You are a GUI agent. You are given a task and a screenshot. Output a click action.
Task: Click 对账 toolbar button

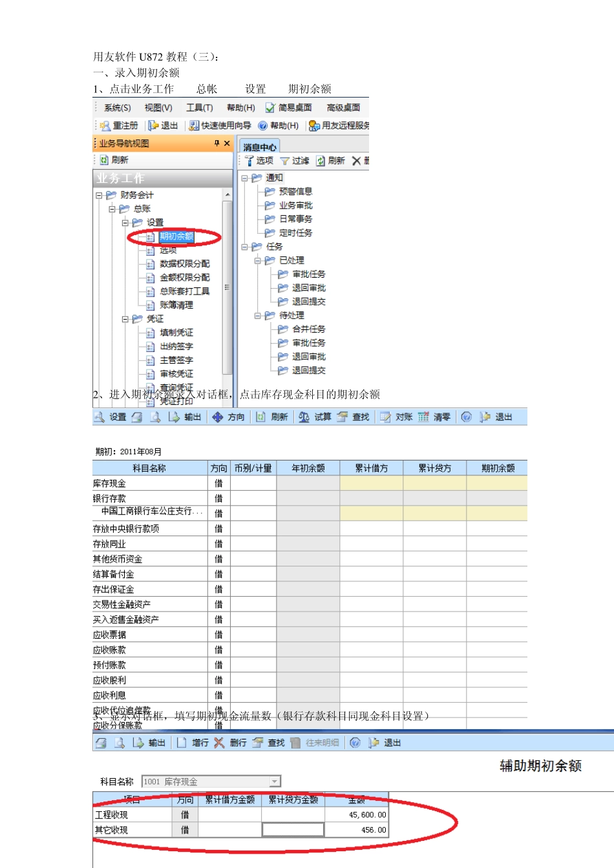click(396, 417)
